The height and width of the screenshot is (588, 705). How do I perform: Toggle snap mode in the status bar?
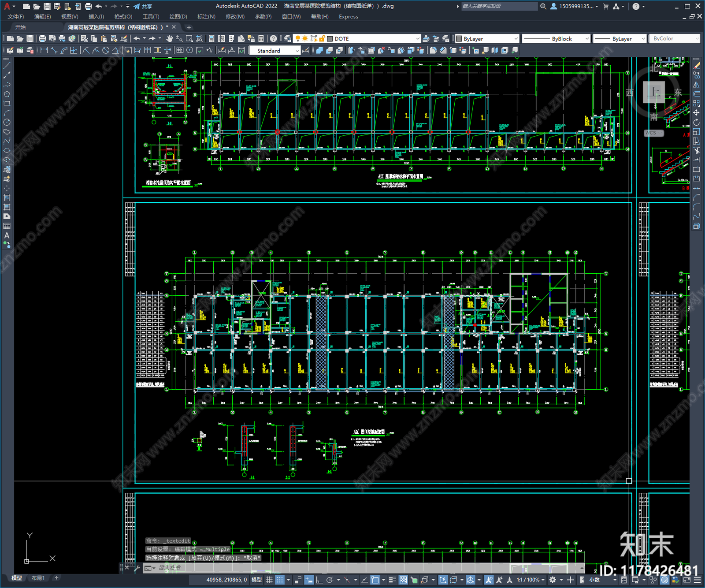click(x=279, y=580)
